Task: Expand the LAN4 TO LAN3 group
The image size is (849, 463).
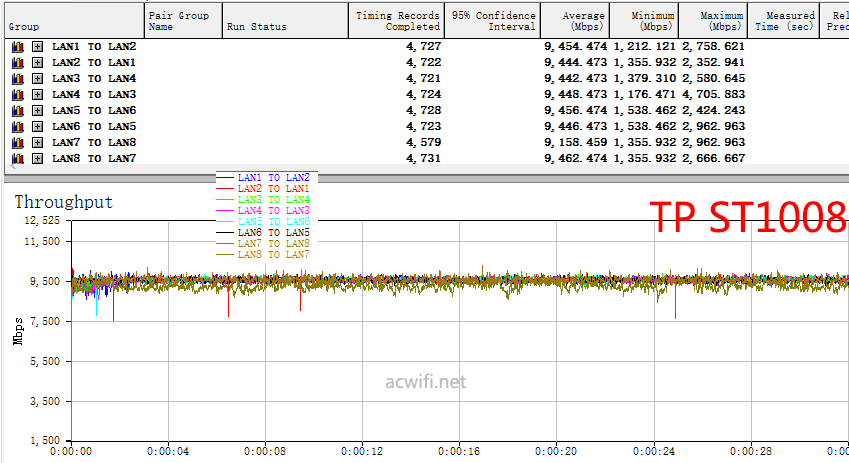Action: (x=37, y=95)
